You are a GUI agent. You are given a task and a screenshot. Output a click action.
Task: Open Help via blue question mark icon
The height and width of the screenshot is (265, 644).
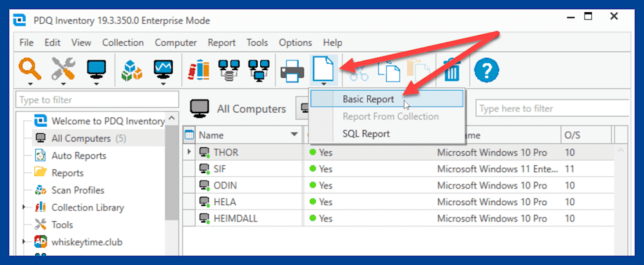487,70
